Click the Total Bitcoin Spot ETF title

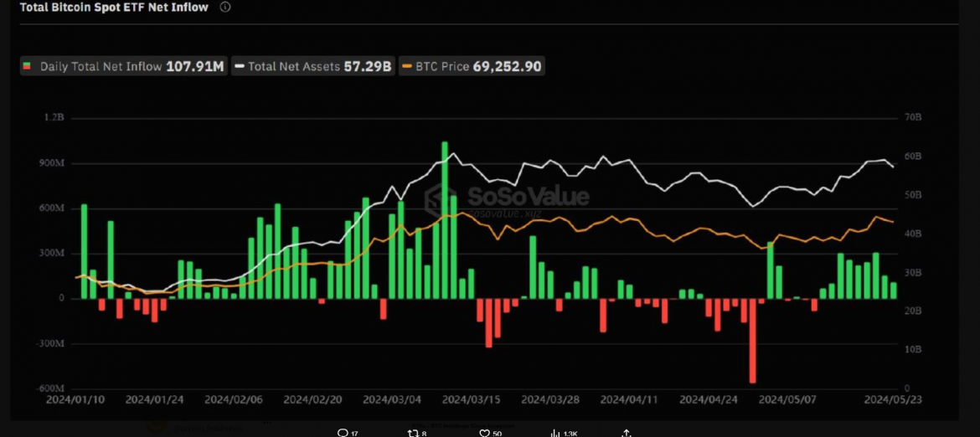(x=114, y=7)
